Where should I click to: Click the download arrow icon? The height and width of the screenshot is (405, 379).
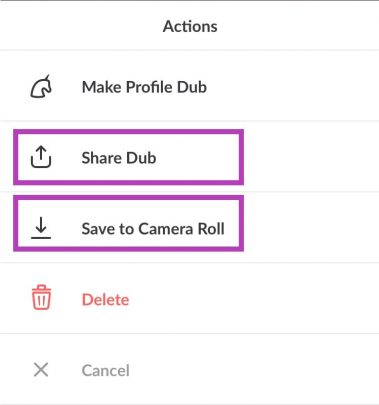(x=41, y=228)
